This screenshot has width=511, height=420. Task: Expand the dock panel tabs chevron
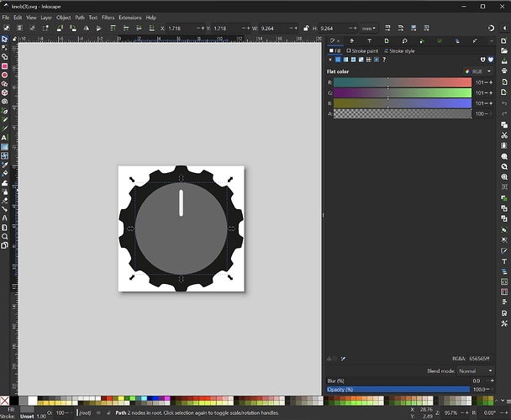click(x=492, y=40)
